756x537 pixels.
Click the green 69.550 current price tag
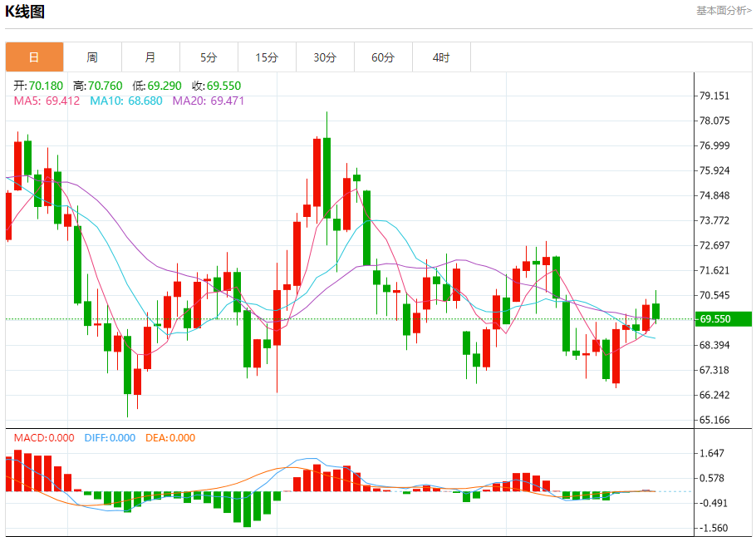[x=723, y=319]
